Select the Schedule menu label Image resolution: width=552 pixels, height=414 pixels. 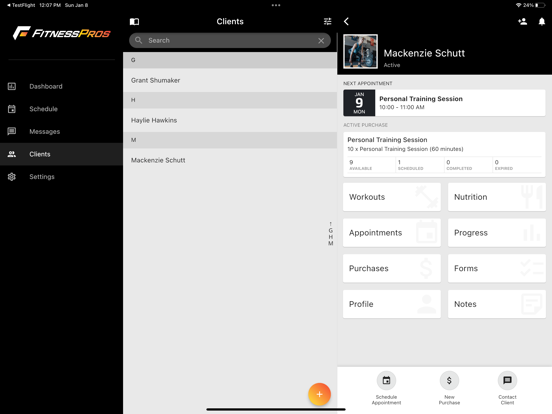(43, 109)
